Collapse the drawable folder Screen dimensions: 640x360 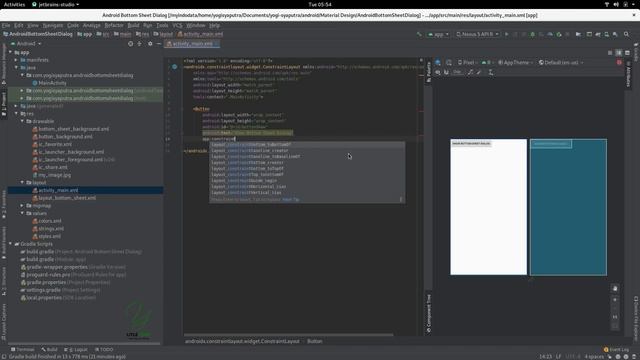click(22, 121)
